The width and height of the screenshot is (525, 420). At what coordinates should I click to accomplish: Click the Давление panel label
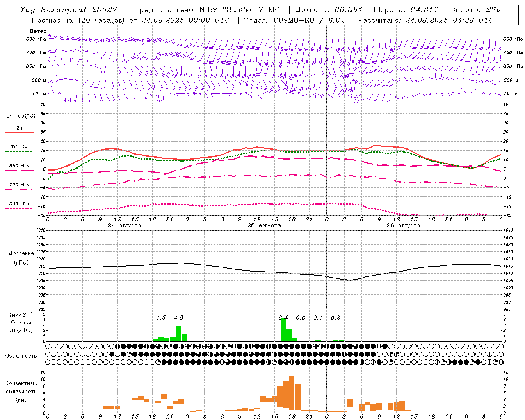pyautogui.click(x=21, y=253)
